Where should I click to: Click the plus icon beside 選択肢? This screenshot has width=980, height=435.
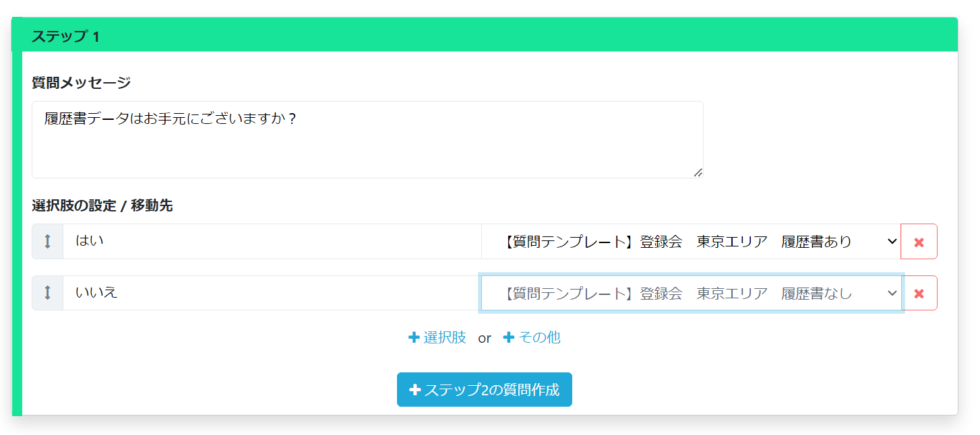[414, 337]
